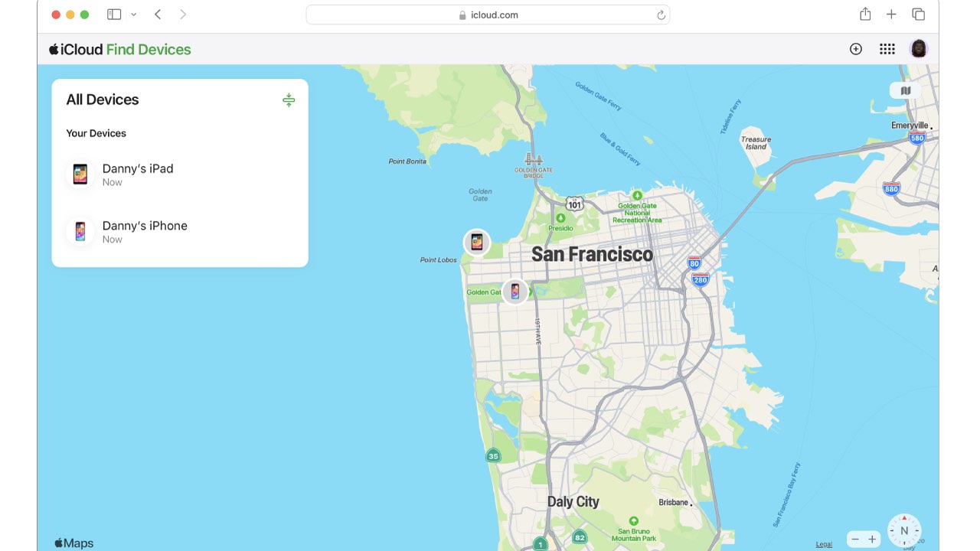Click the Interstate 280 shield
The width and height of the screenshot is (980, 551).
[x=701, y=280]
